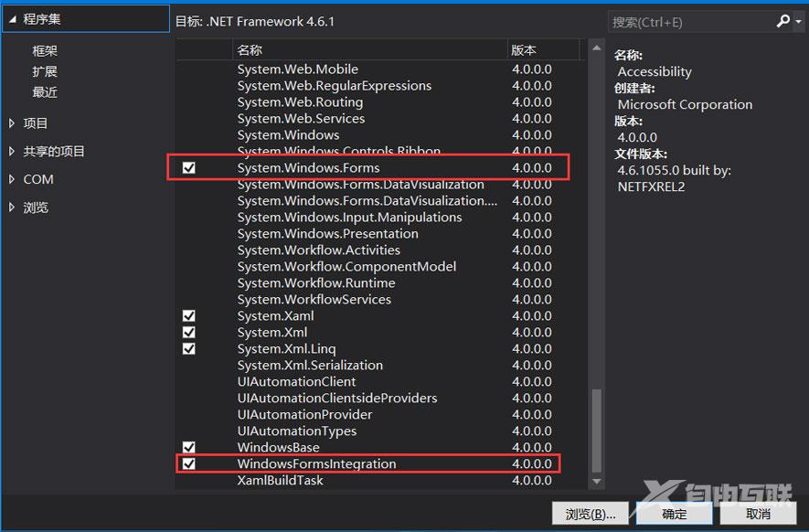
Task: Uncheck the WindowsBase checkbox
Action: pyautogui.click(x=189, y=447)
